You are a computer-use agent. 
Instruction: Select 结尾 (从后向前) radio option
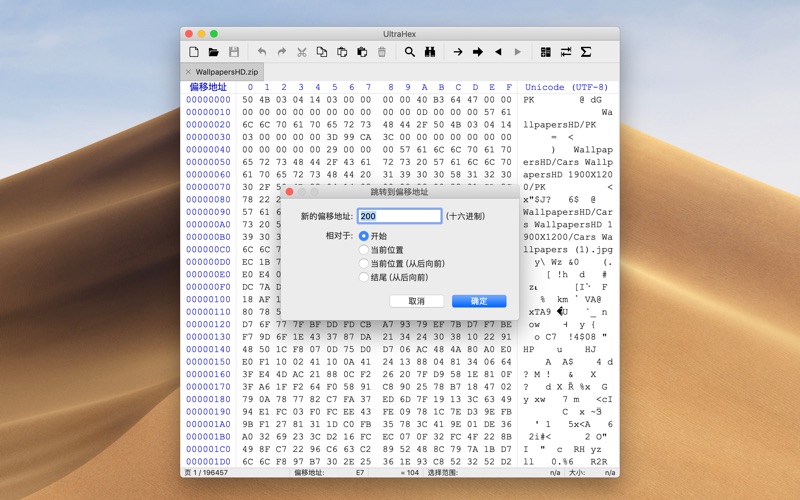pyautogui.click(x=363, y=278)
